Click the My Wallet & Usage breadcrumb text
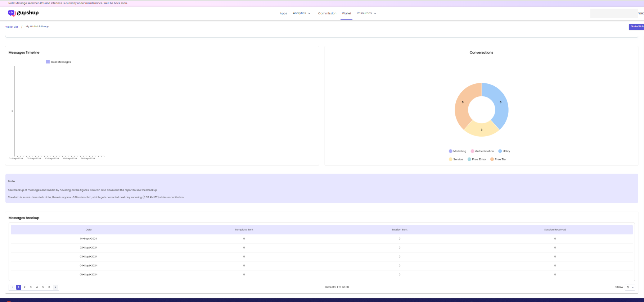 (37, 27)
